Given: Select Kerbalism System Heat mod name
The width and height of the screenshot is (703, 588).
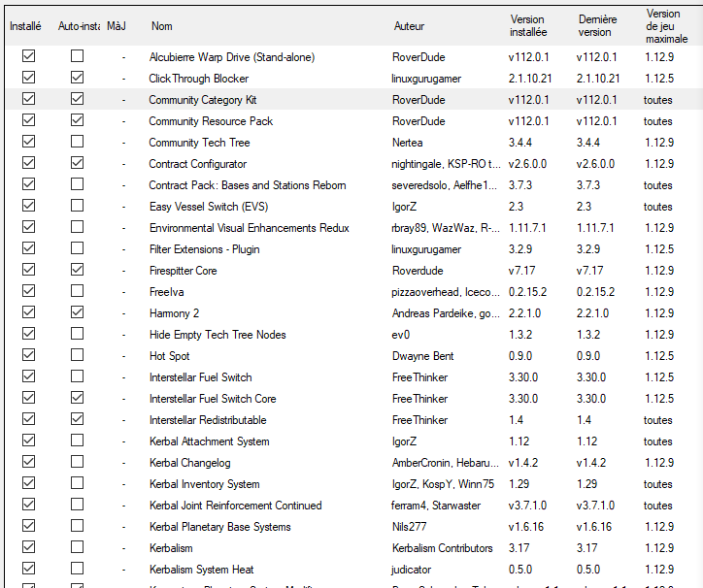Looking at the screenshot, I should coord(201,570).
